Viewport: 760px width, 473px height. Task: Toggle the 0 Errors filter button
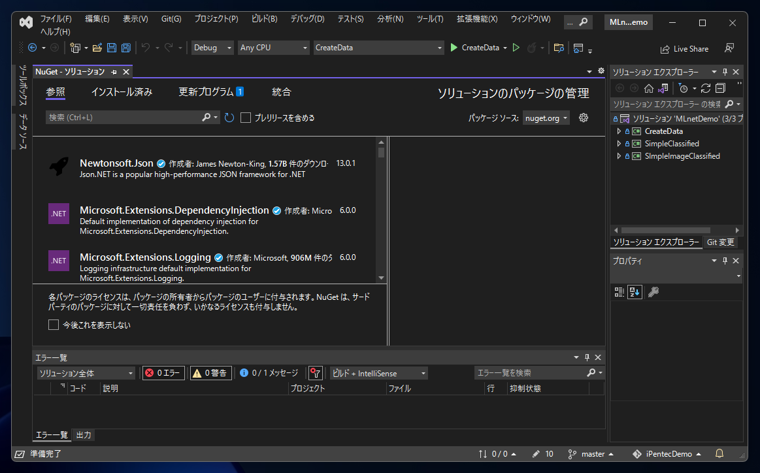(x=163, y=373)
